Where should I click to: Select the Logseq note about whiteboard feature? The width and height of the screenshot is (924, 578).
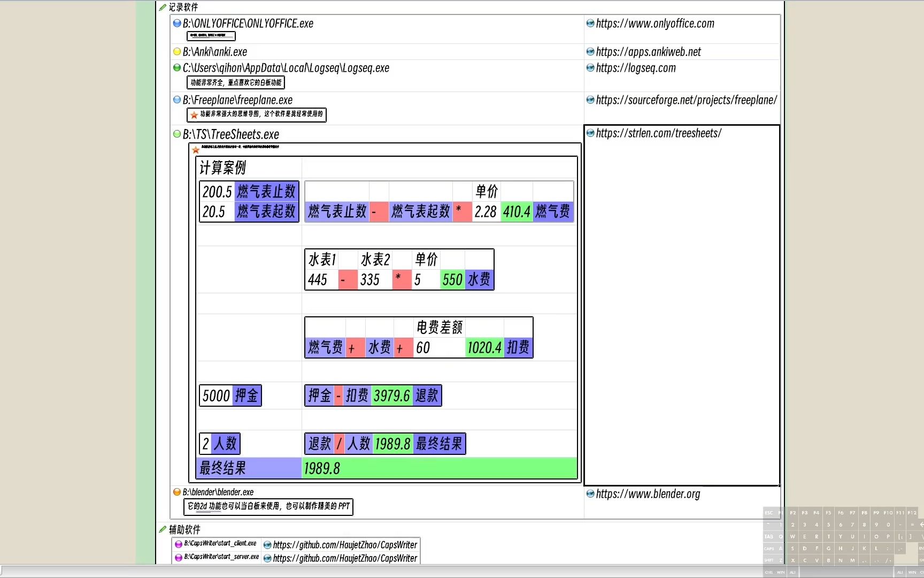tap(236, 82)
